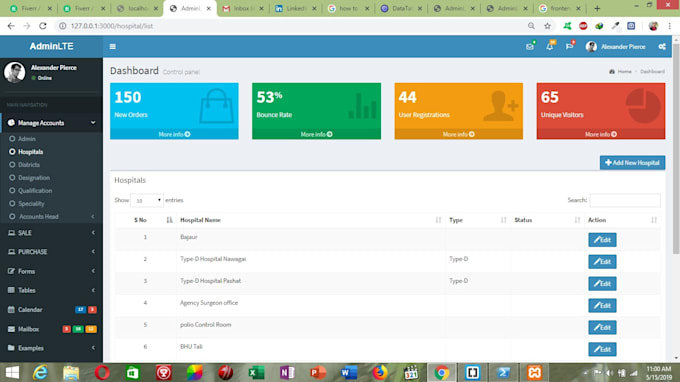This screenshot has height=382, width=680.
Task: Collapse the Manage Accounts menu
Action: pyautogui.click(x=51, y=123)
